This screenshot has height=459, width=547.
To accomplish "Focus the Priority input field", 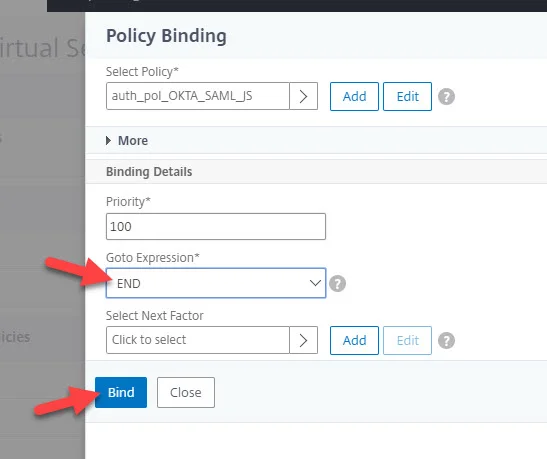I will 216,226.
